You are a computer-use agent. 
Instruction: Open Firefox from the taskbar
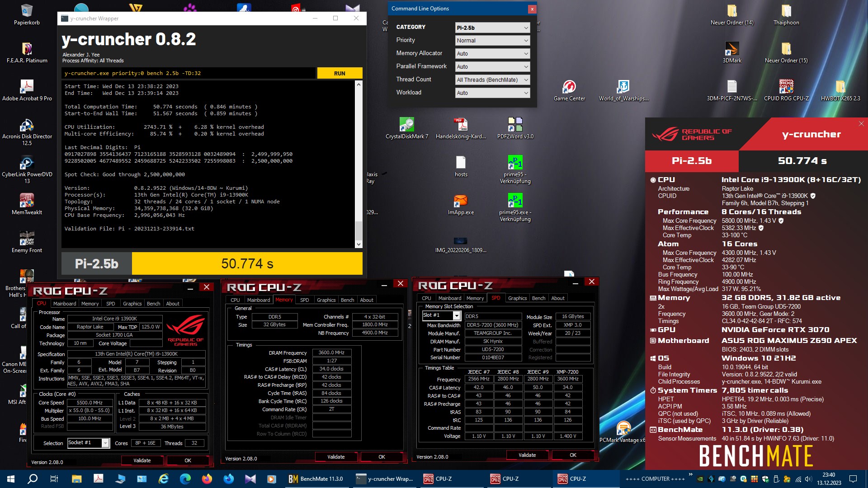(207, 479)
